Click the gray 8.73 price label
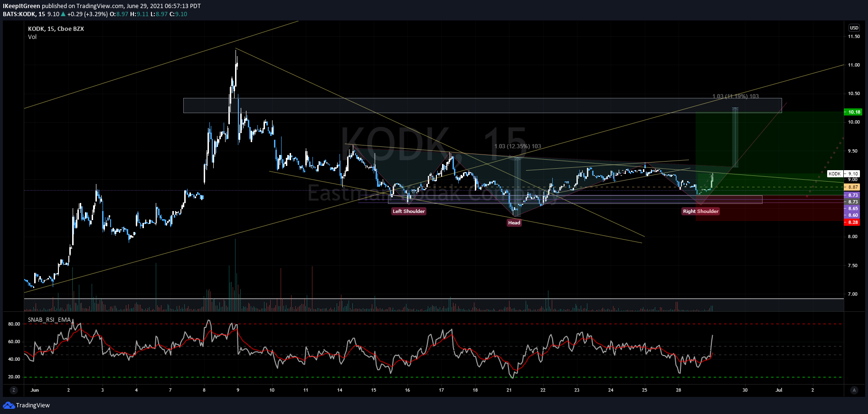Screen dimensions: 868x414 click(853, 202)
